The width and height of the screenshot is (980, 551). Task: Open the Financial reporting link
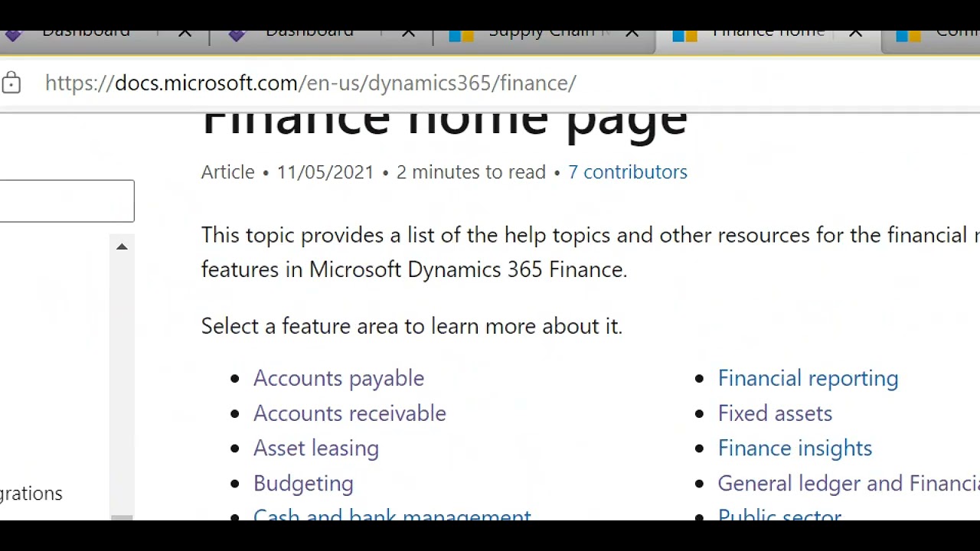click(808, 378)
